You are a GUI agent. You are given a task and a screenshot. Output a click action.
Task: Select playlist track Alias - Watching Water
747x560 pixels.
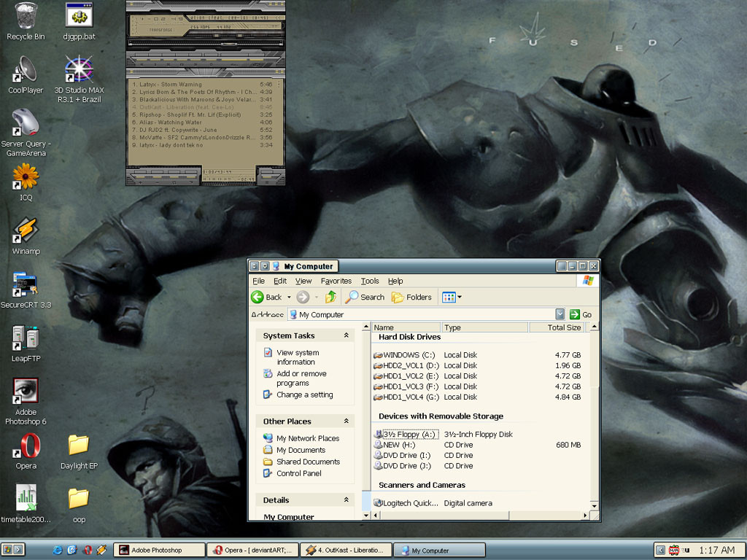(202, 122)
